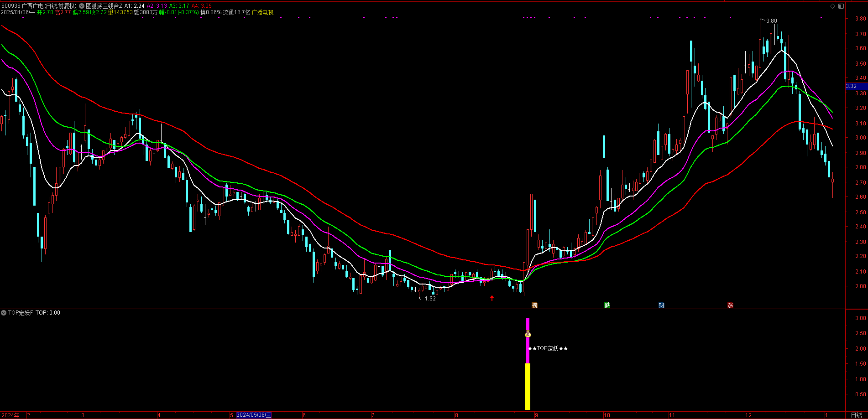Image resolution: width=868 pixels, height=419 pixels.
Task: Toggle the side panel layout icon
Action: coord(841,6)
